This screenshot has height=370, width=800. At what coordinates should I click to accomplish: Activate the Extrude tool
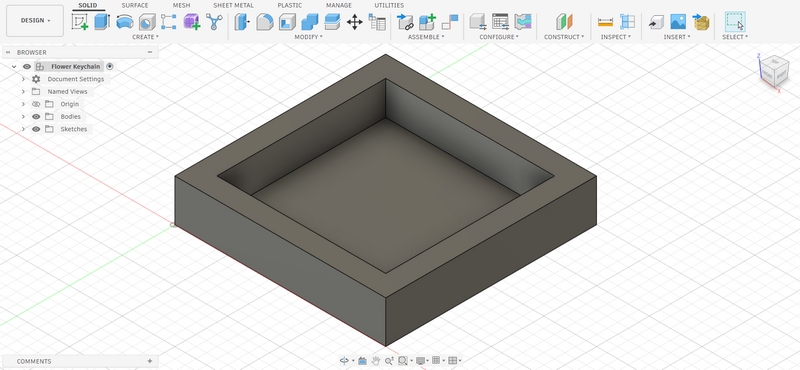[x=102, y=22]
